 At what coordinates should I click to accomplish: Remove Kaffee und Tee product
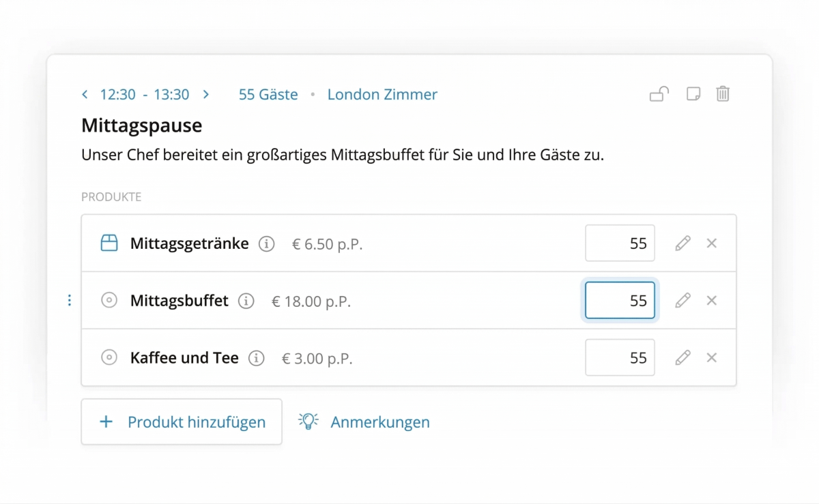tap(712, 358)
